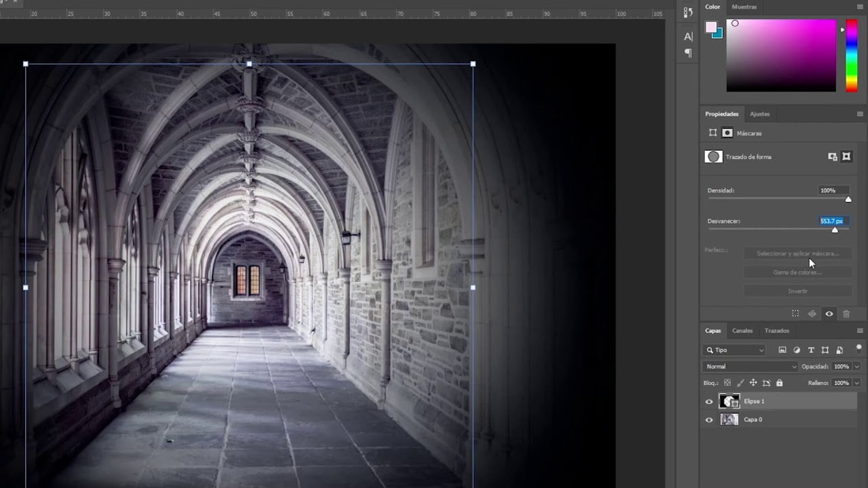
Task: Expand the Opacidad dropdown arrow
Action: click(857, 367)
